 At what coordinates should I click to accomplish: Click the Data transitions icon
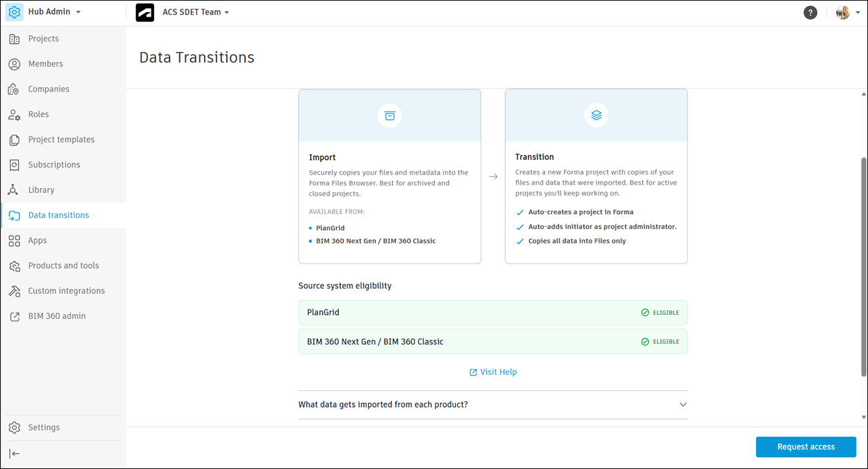(x=14, y=215)
